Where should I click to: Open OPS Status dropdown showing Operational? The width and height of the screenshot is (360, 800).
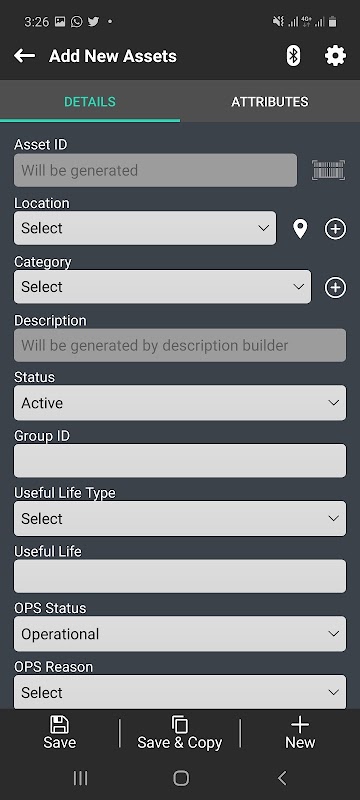[179, 634]
